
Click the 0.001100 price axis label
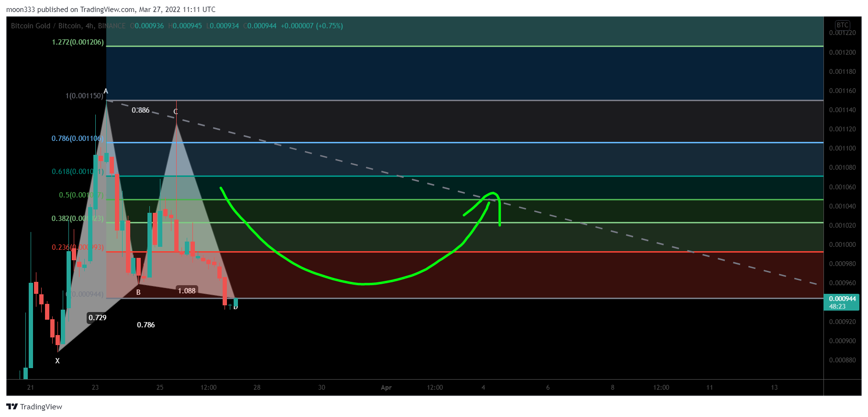click(843, 149)
